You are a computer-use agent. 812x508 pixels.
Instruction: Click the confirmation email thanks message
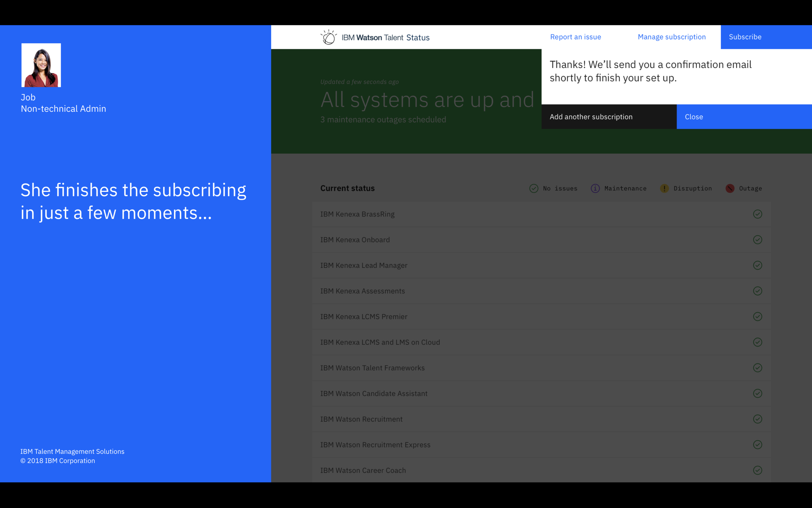(x=650, y=71)
